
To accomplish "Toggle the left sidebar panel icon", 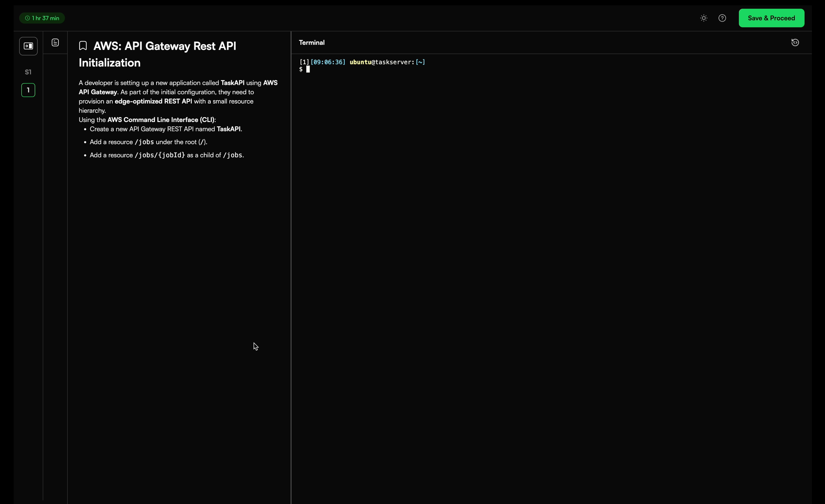I will point(28,46).
